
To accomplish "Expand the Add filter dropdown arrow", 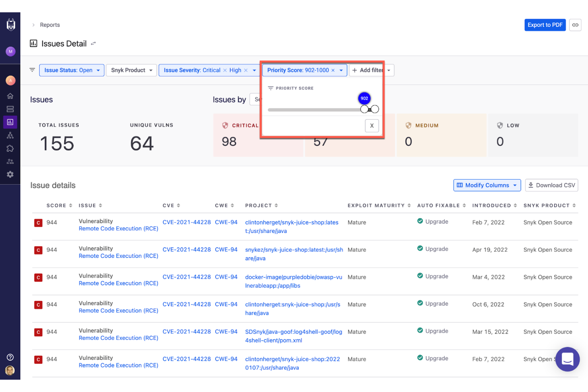I will point(389,70).
